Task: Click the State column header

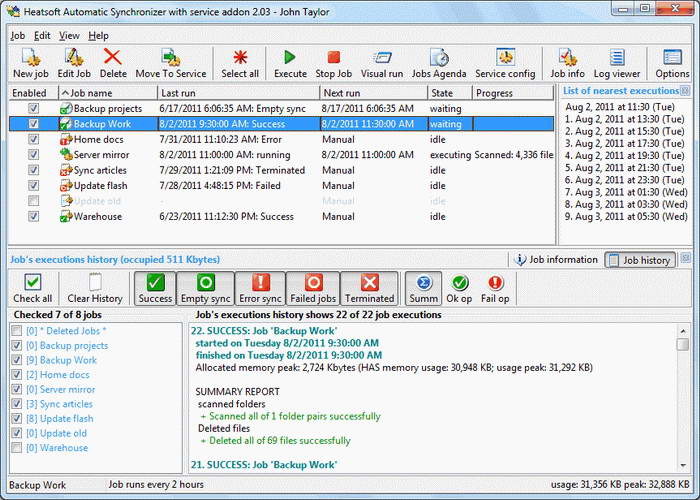Action: click(450, 93)
